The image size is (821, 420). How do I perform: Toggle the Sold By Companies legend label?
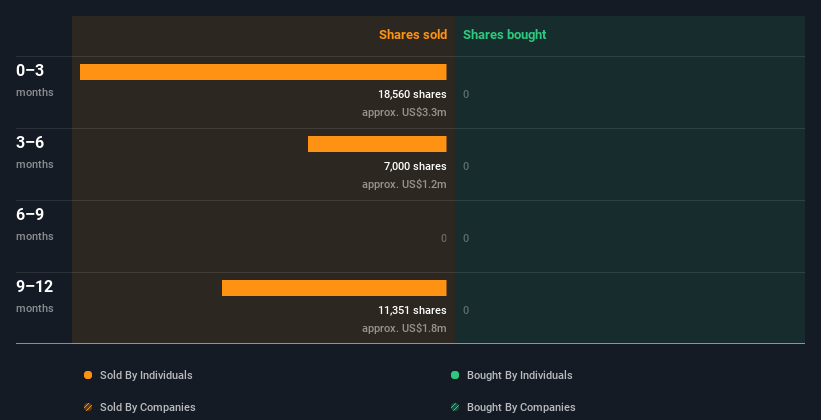coord(148,407)
